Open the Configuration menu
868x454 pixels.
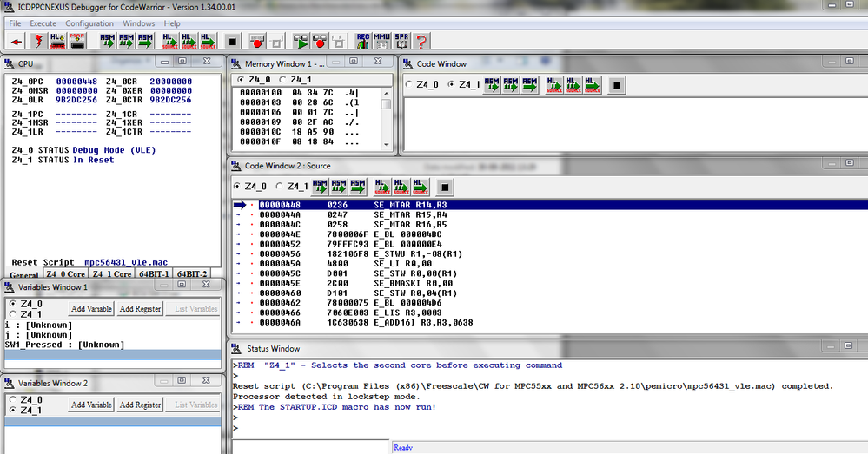[89, 23]
